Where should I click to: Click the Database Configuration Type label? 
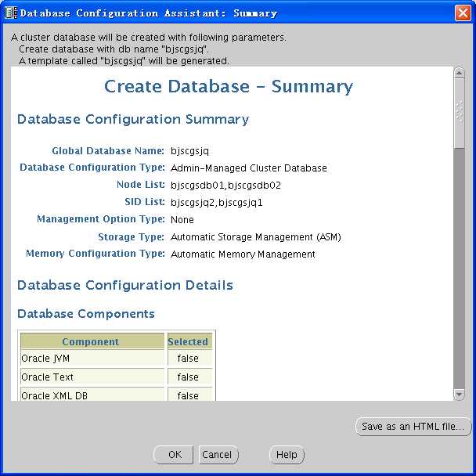pyautogui.click(x=92, y=168)
